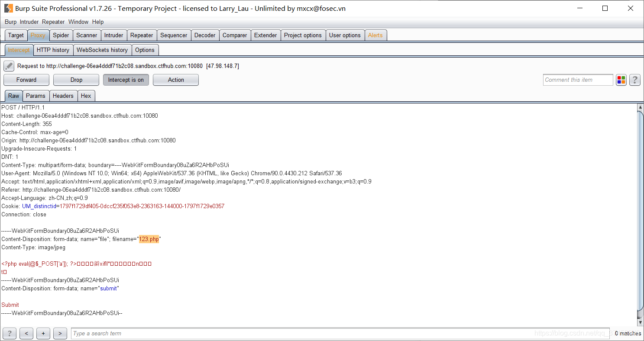Click the Accept-Language header line
This screenshot has height=341, width=644.
pyautogui.click(x=45, y=198)
